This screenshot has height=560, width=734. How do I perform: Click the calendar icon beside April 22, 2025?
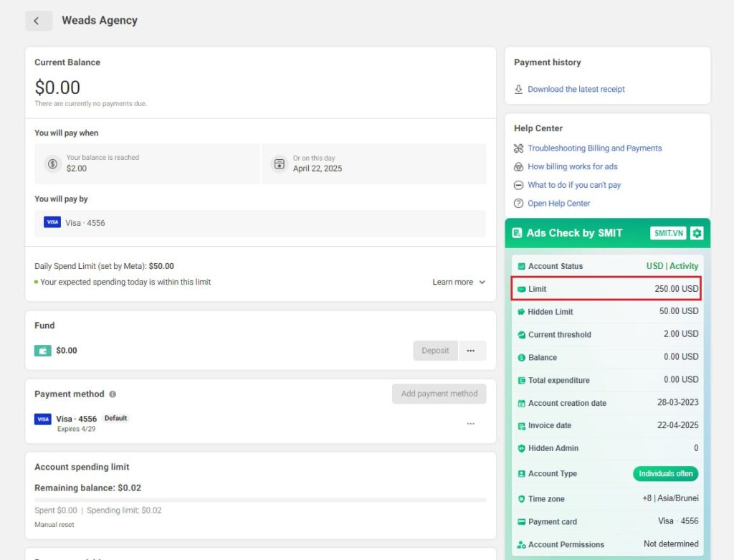[x=279, y=164]
